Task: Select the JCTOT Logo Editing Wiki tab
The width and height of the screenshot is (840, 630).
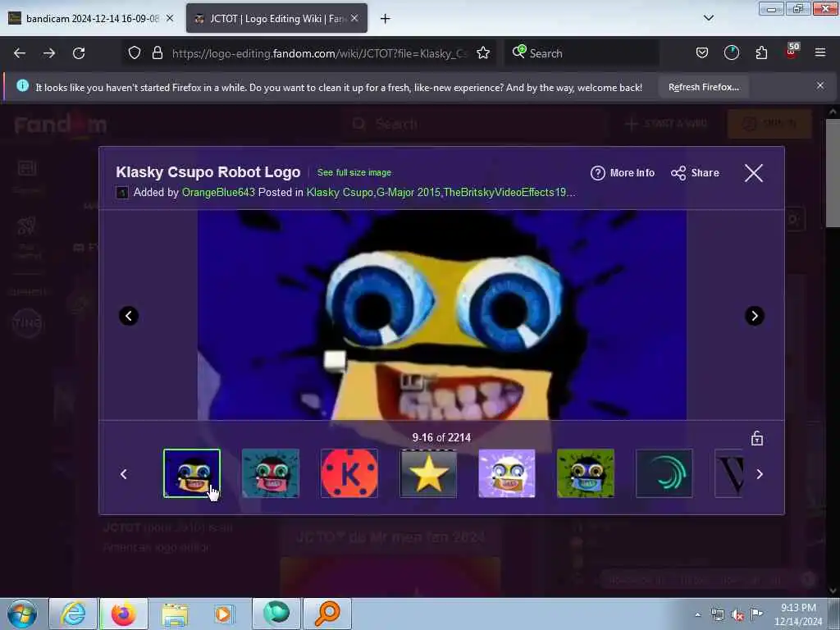Action: [x=277, y=19]
